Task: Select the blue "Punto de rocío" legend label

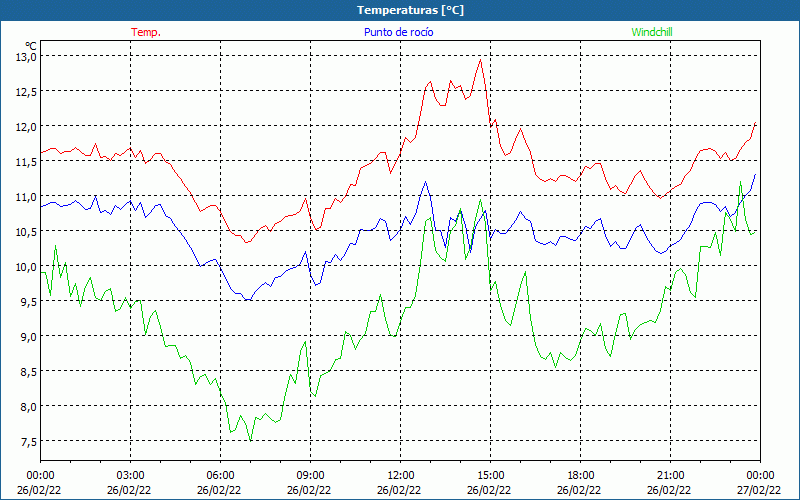Action: (398, 32)
